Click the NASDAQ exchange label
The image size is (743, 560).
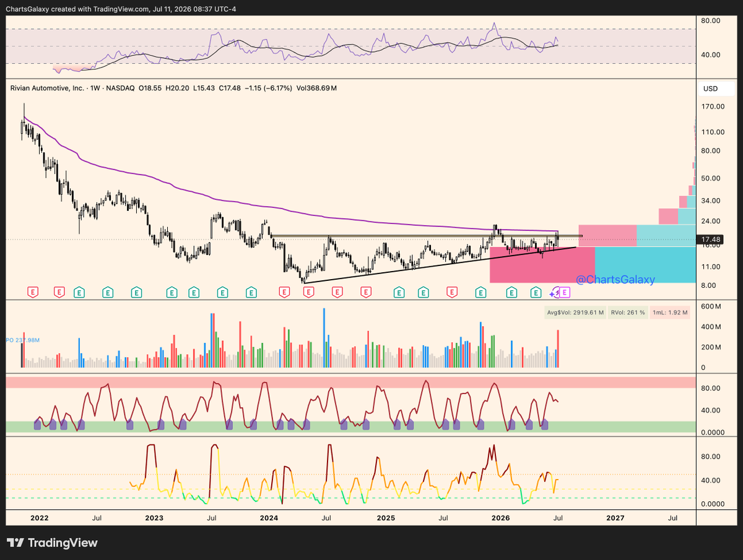click(x=121, y=88)
